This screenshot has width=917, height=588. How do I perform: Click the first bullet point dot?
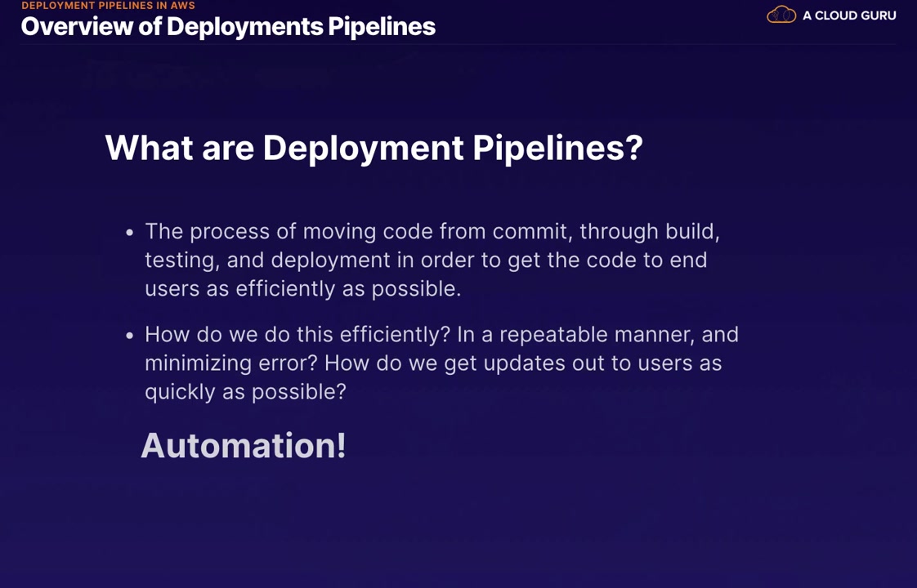(x=130, y=233)
